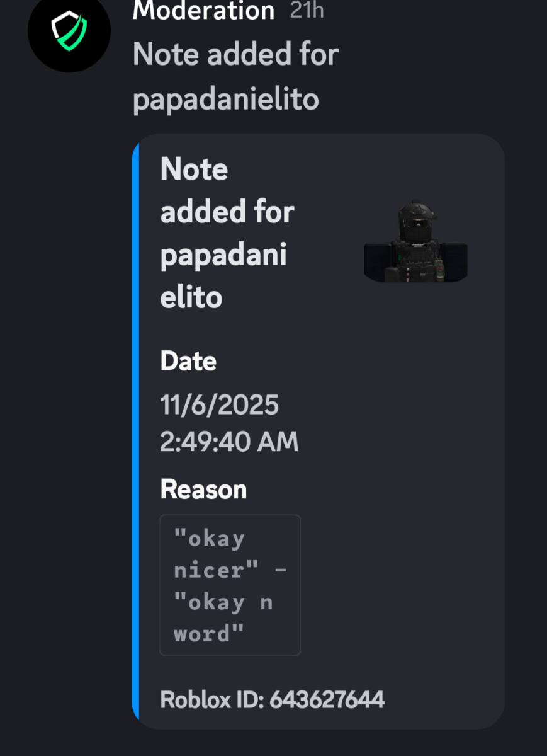The height and width of the screenshot is (756, 547).
Task: Select the 11/6/2025 date value
Action: [x=219, y=405]
